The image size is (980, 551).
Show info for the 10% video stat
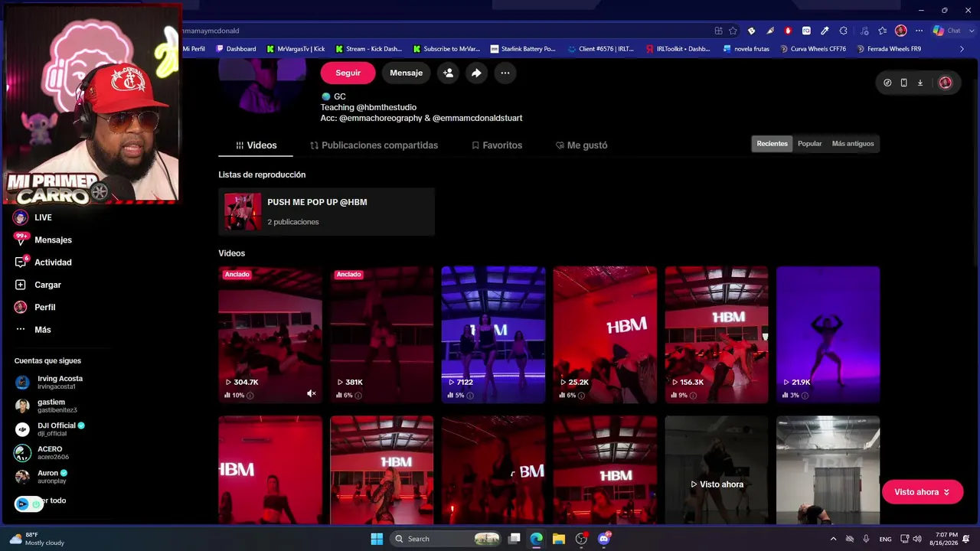(250, 396)
